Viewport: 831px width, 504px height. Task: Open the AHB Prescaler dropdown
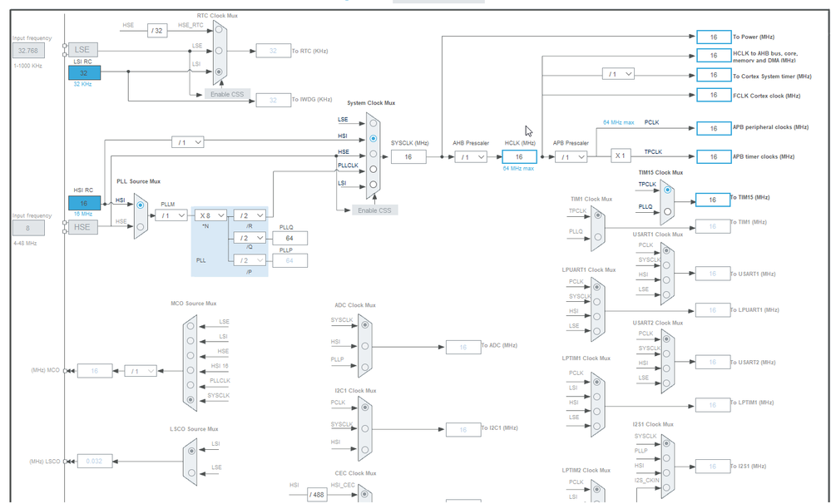coord(471,157)
